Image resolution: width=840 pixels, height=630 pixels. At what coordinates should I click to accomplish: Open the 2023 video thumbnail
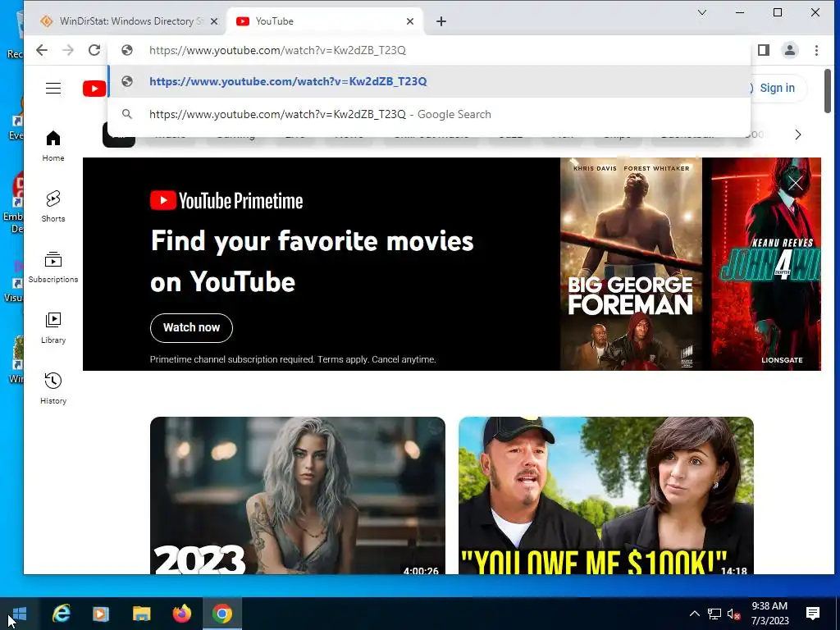tap(297, 495)
